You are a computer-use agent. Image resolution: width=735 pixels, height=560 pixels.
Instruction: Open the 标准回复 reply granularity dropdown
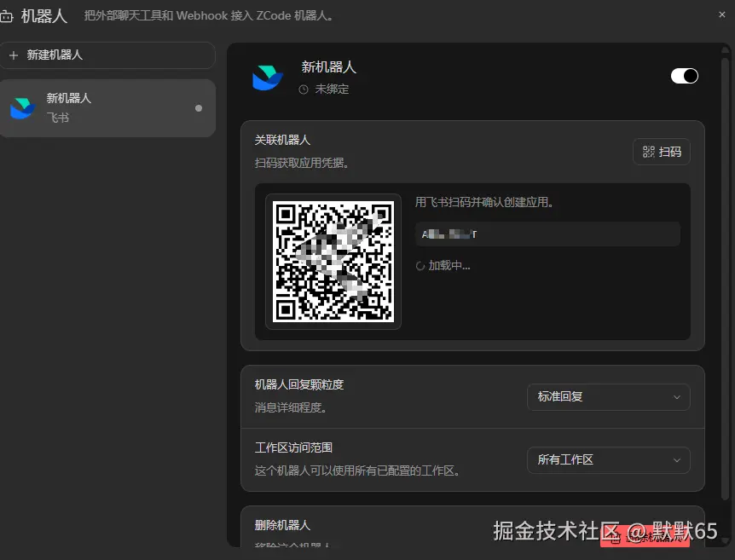(609, 397)
